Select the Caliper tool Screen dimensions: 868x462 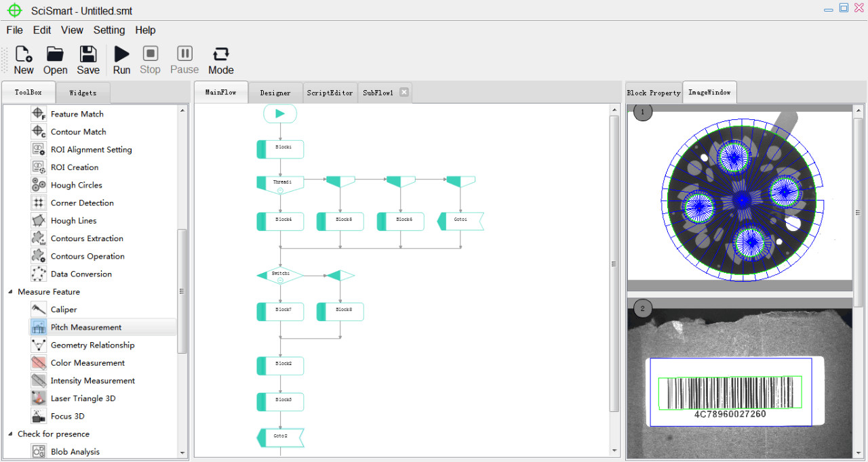[64, 310]
